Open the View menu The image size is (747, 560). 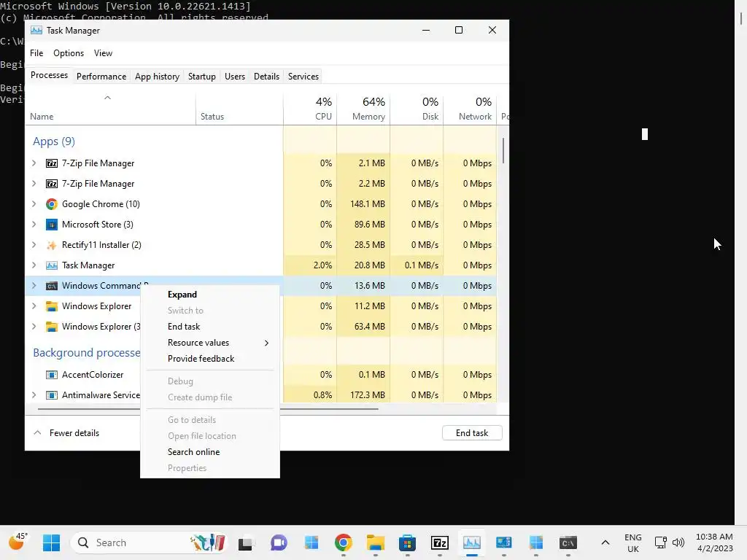[103, 53]
